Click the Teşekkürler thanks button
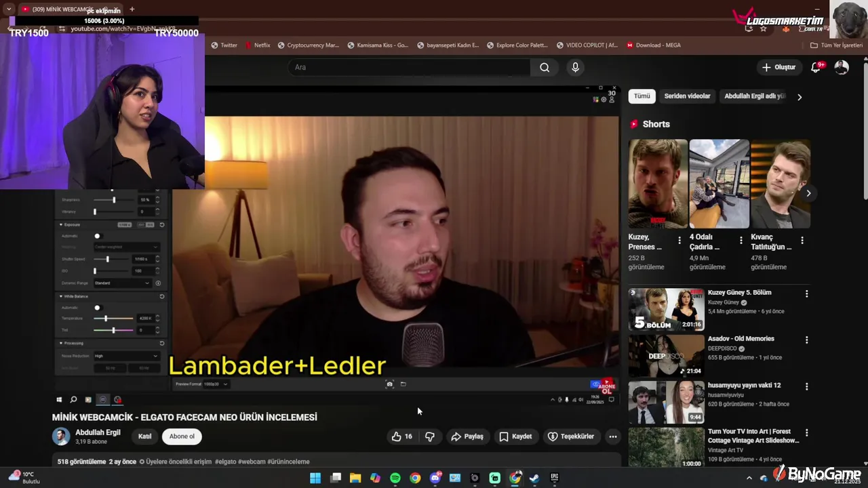 pyautogui.click(x=571, y=436)
